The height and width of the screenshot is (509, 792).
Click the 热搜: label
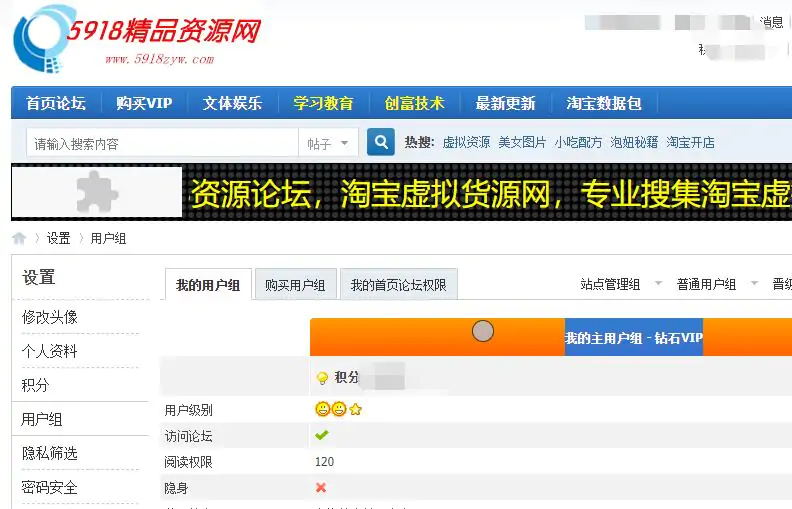(x=419, y=142)
